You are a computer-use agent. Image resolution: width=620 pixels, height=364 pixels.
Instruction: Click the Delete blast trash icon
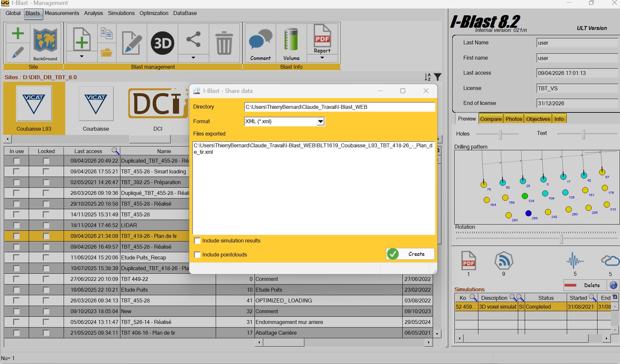pyautogui.click(x=224, y=42)
